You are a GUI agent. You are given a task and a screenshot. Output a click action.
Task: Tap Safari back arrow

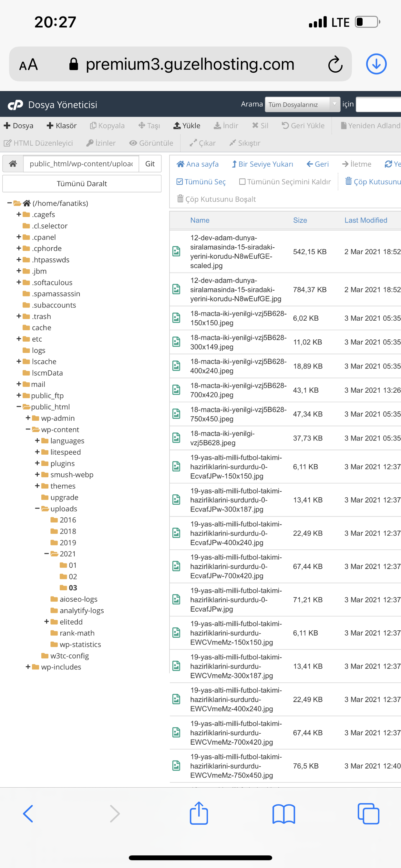[x=28, y=814]
